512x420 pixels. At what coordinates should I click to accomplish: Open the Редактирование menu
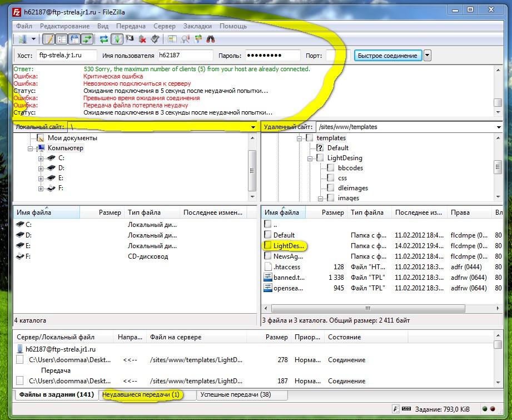64,26
